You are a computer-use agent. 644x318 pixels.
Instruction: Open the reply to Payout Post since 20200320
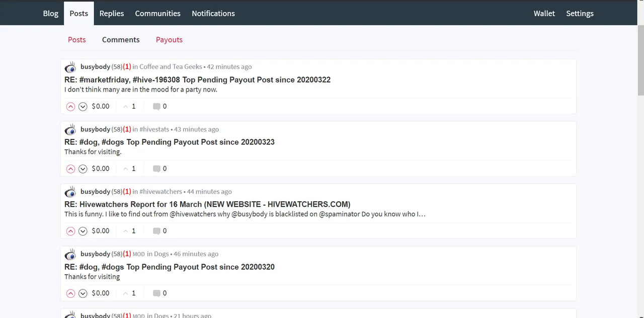[170, 267]
